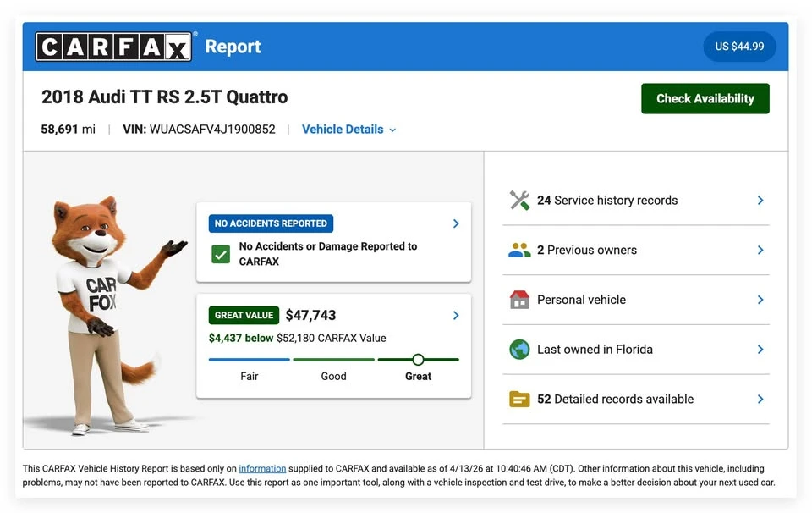Expand Vehicle Details dropdown
Screen dimensions: 812x513
pos(349,130)
